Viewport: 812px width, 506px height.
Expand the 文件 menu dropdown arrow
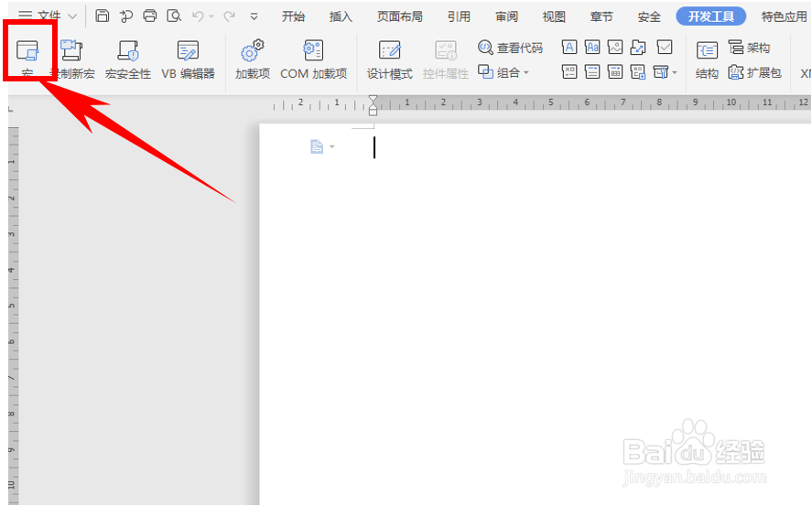point(72,16)
